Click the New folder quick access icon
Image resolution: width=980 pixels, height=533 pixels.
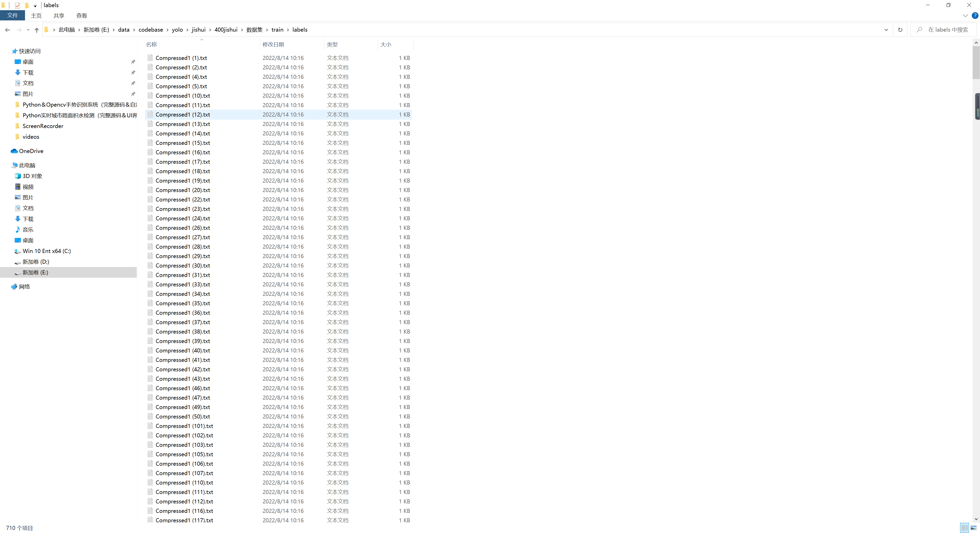click(x=27, y=5)
